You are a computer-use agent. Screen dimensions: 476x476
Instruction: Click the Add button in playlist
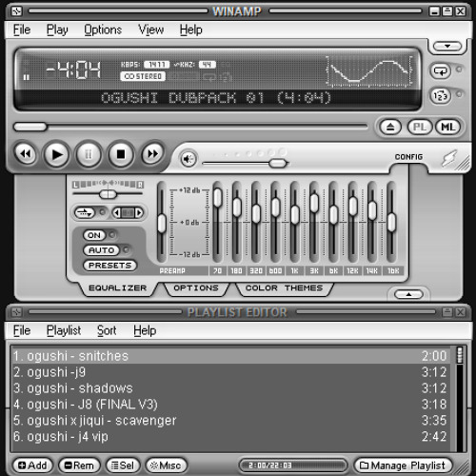32,466
